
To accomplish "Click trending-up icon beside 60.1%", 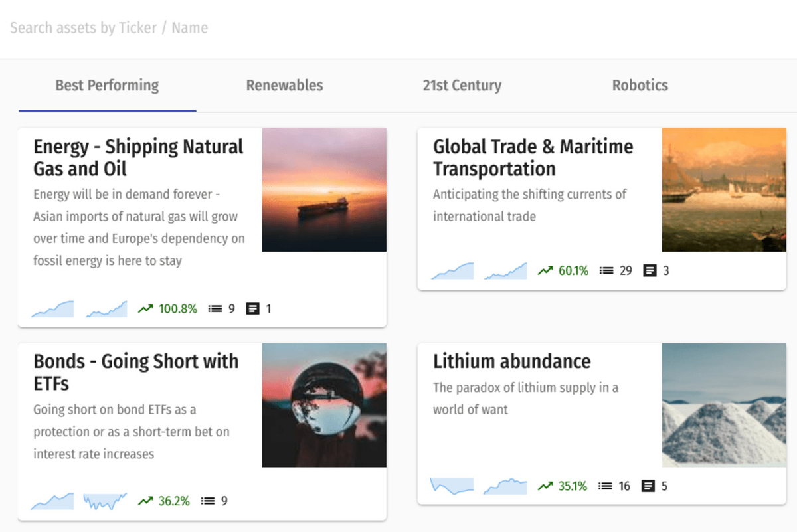I will click(545, 271).
